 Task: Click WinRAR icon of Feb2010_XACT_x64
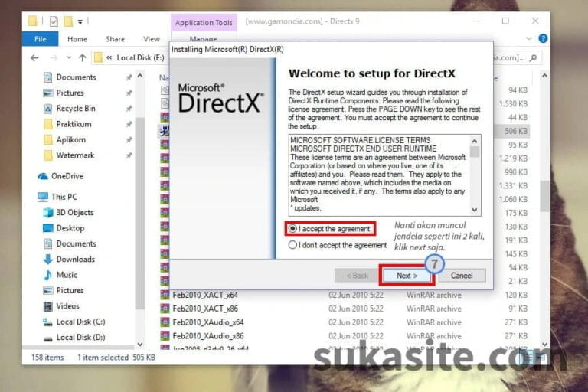(x=165, y=295)
